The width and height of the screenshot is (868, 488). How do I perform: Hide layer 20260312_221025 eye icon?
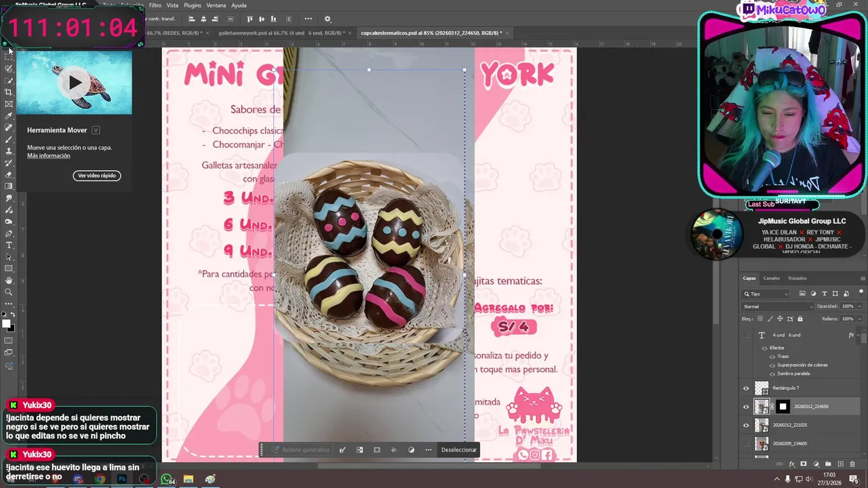[x=747, y=425]
